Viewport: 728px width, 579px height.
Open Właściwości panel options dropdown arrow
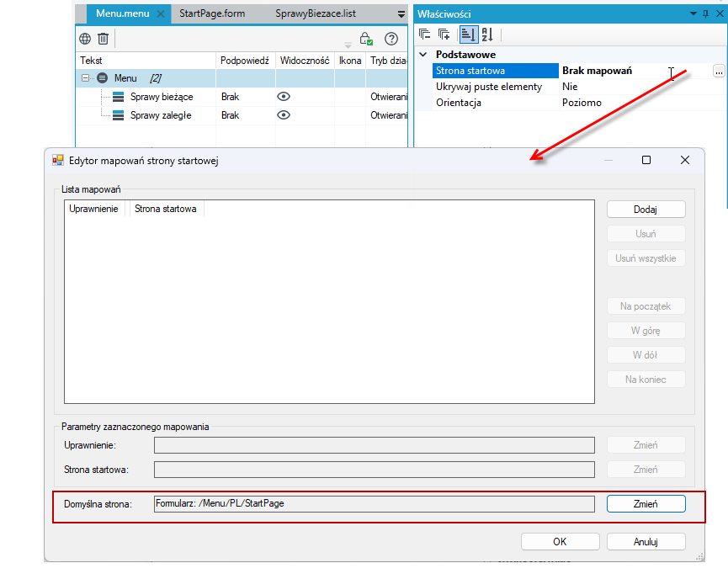click(693, 14)
